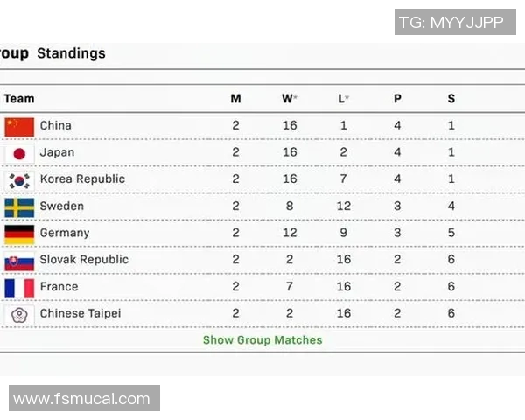Select the Standings tab heading
Screen dimensions: 525x420
click(71, 53)
